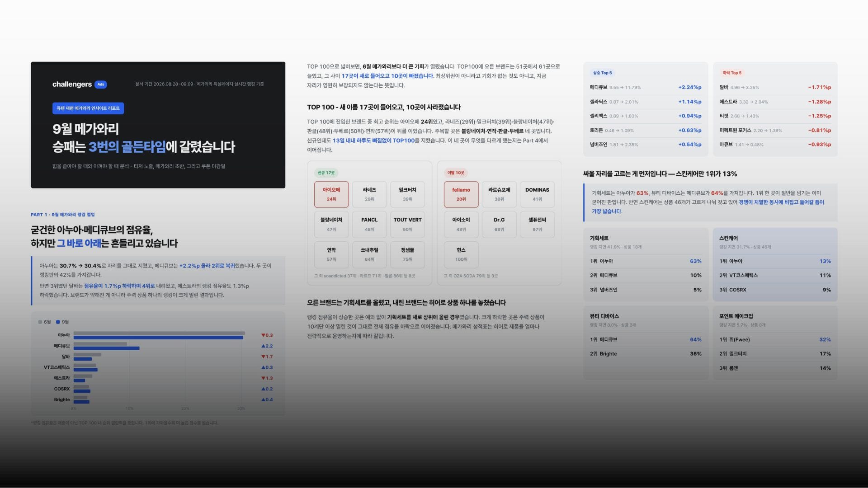Image resolution: width=868 pixels, height=488 pixels.
Task: Click the '2위 VT코스메틱스' 11% row
Action: (x=775, y=276)
